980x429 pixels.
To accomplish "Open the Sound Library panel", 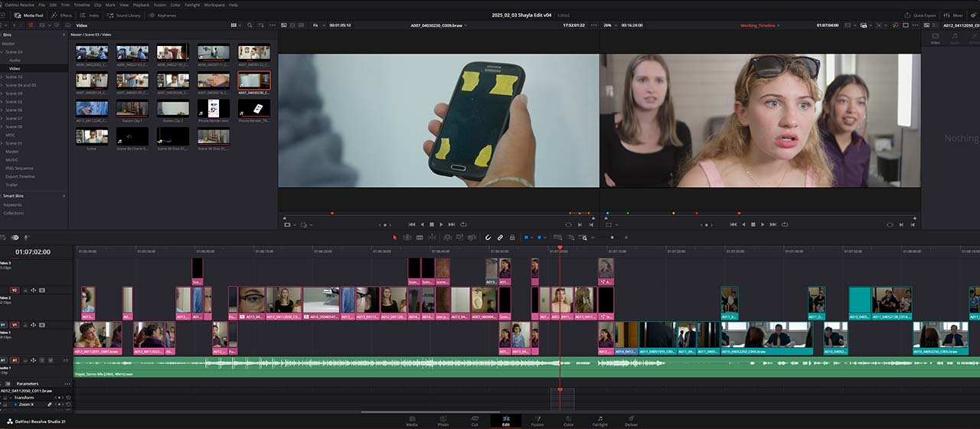I will (x=125, y=15).
